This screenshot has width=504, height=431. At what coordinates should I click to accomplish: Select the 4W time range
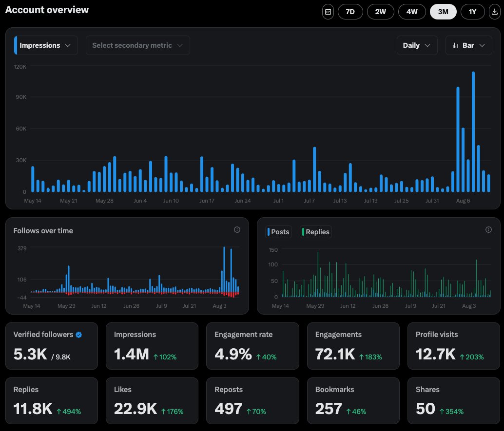(x=412, y=12)
